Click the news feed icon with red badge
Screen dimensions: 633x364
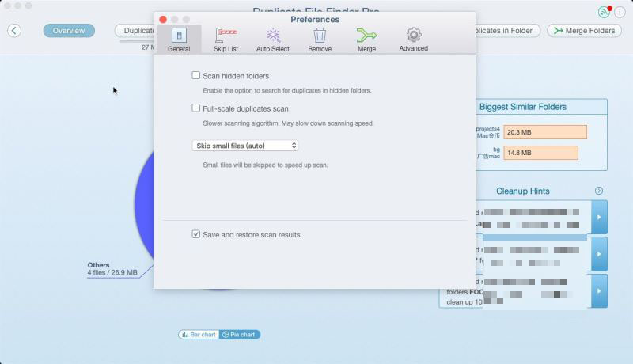[605, 12]
